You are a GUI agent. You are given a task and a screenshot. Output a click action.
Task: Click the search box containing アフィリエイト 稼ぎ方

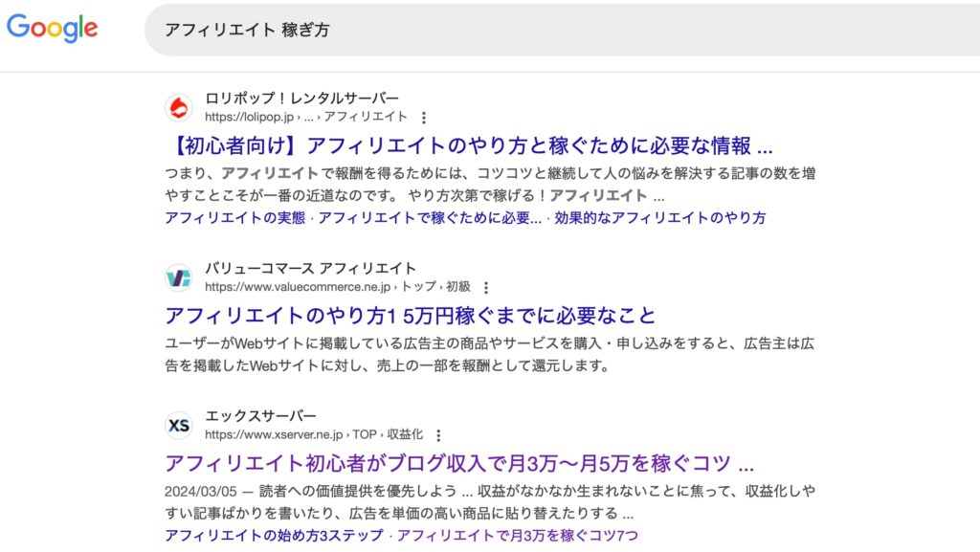555,30
